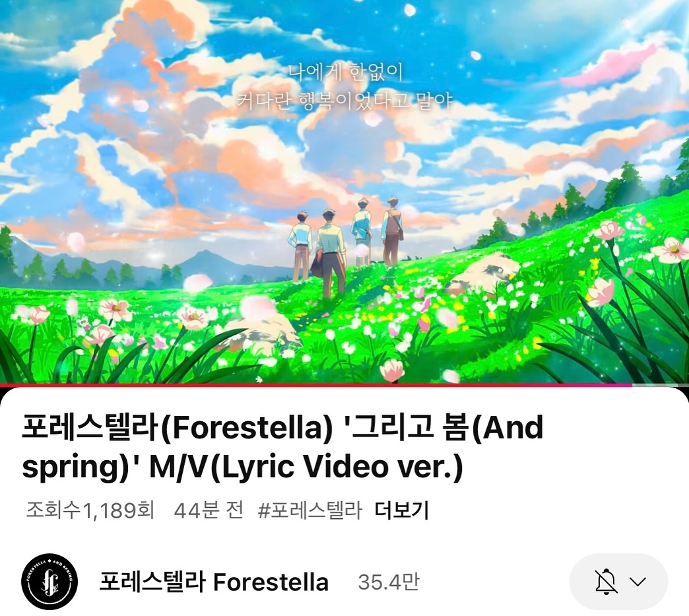Open the Forestella channel avatar logo
Viewport: 689px width, 616px height.
pyautogui.click(x=49, y=581)
